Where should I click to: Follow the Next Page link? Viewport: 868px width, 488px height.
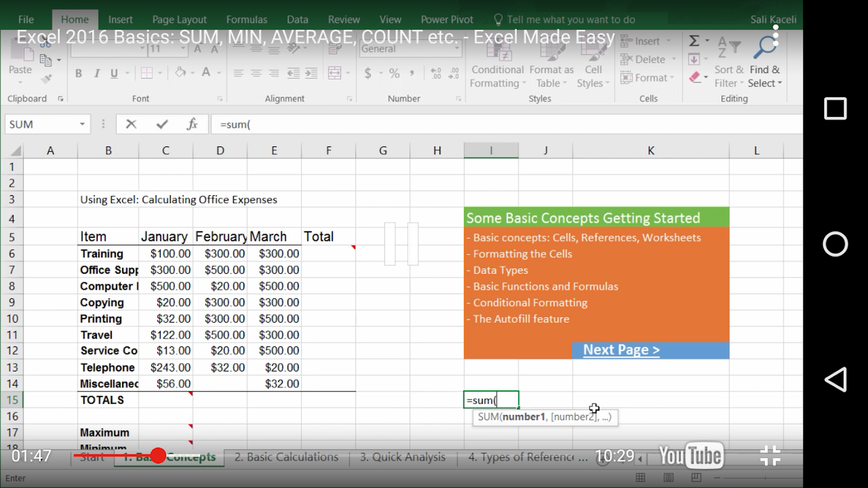(621, 350)
